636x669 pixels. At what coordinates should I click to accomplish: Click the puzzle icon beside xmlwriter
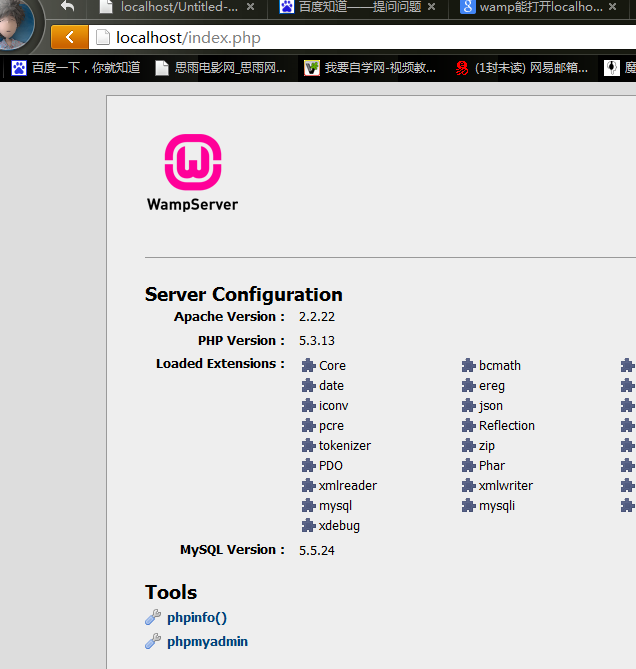(x=468, y=486)
